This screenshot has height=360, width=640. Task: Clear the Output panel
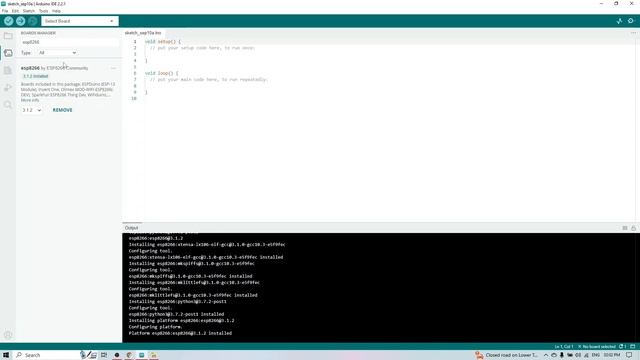[x=625, y=228]
